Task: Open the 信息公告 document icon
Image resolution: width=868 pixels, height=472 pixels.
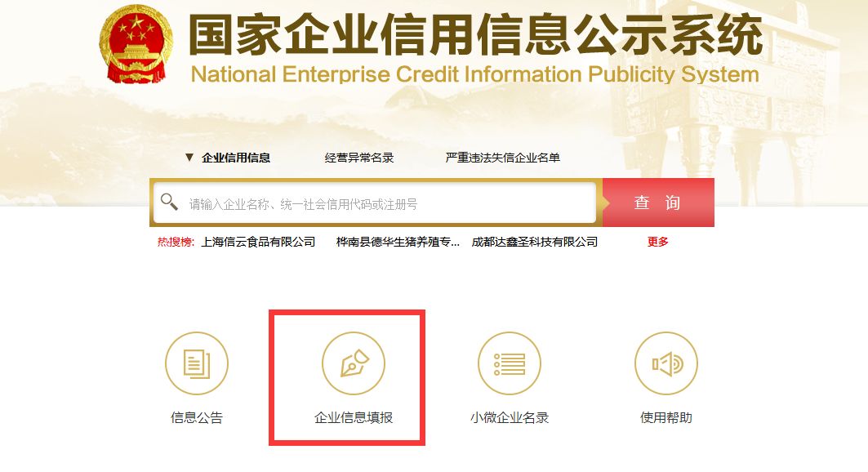Action: (x=197, y=363)
